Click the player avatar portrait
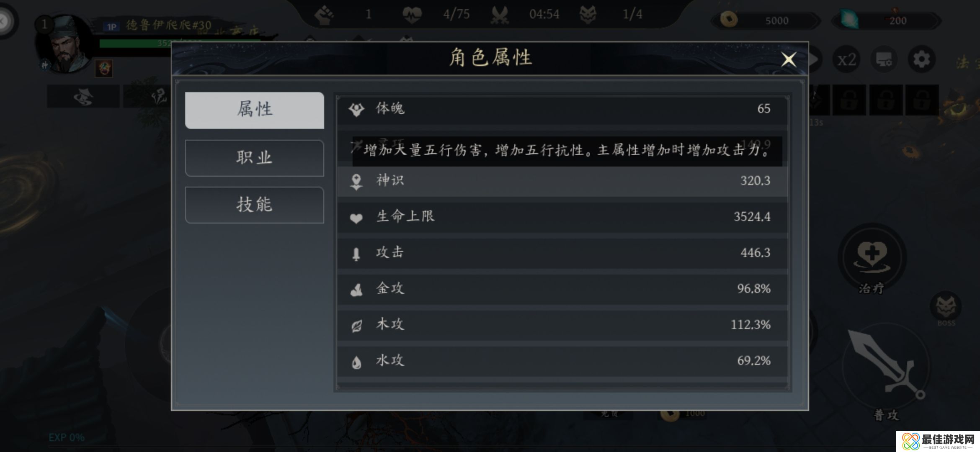Image resolution: width=980 pixels, height=452 pixels. 65,44
